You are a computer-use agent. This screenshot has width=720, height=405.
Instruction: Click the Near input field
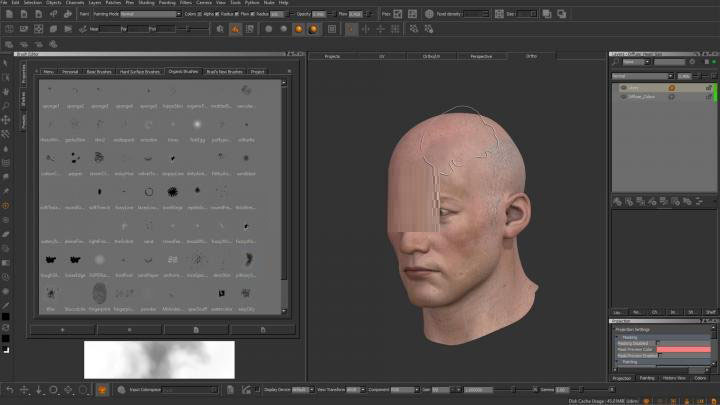pos(110,29)
